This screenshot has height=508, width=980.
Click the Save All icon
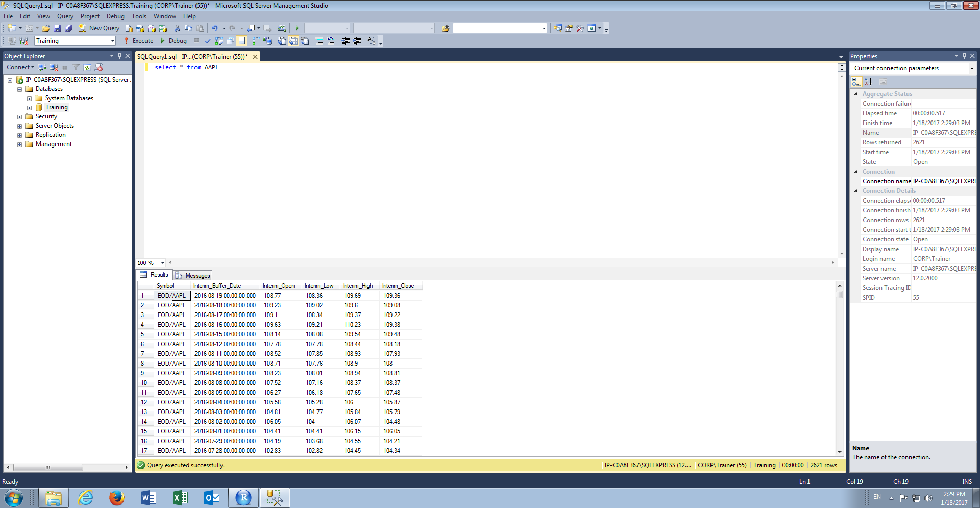68,28
